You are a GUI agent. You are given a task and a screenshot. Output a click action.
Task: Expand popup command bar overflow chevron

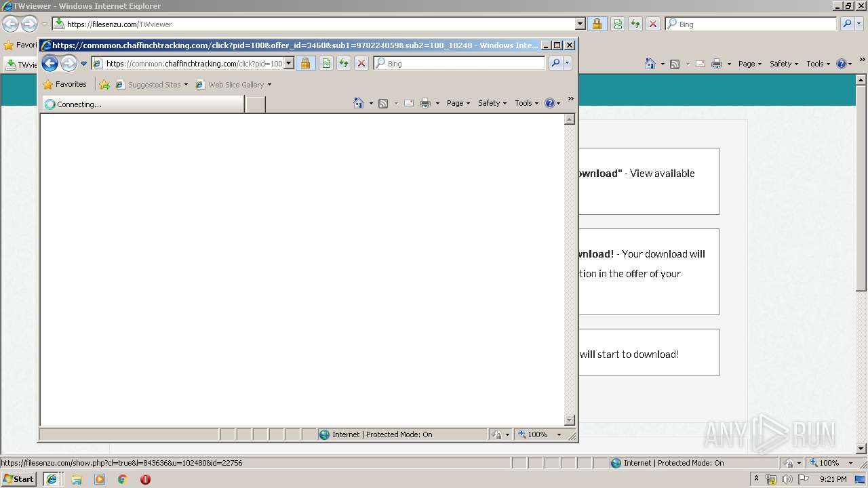click(x=570, y=99)
